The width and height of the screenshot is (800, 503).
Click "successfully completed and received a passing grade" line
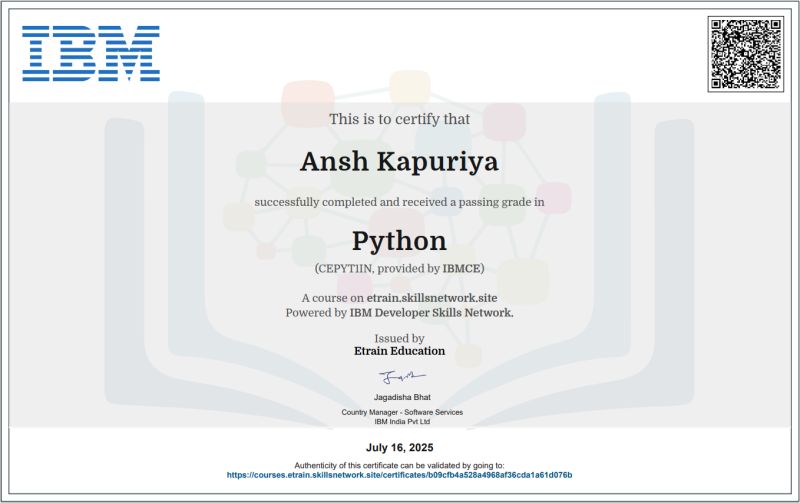[399, 202]
